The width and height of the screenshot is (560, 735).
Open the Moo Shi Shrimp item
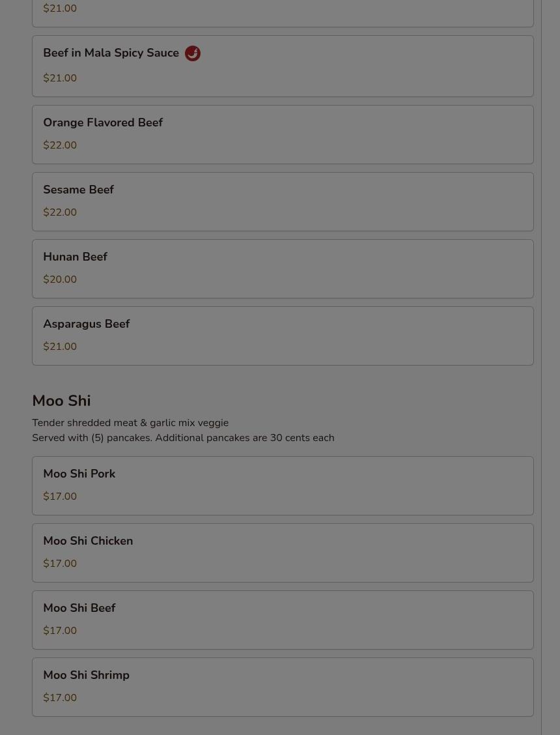click(283, 687)
